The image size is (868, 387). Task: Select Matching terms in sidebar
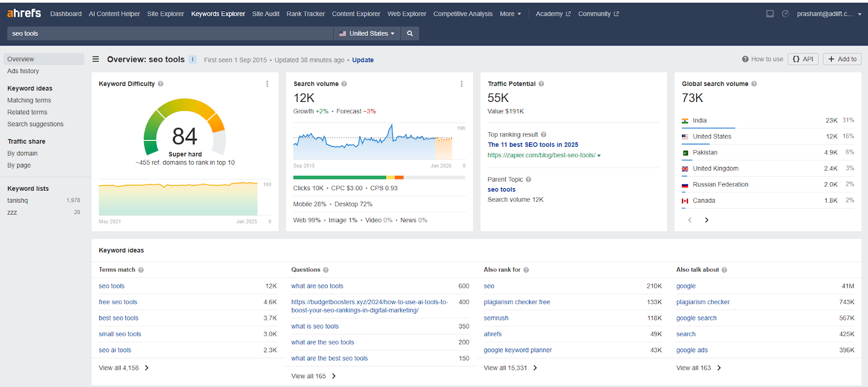[x=29, y=100]
